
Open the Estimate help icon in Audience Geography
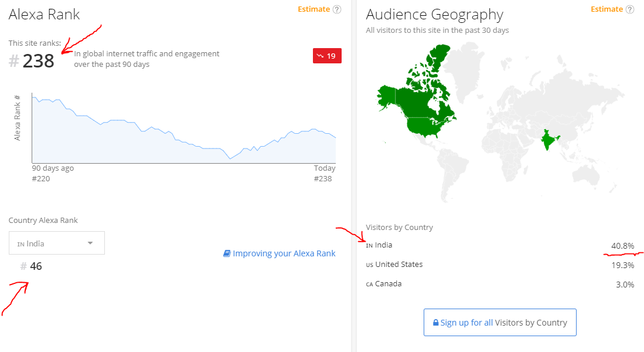(629, 9)
